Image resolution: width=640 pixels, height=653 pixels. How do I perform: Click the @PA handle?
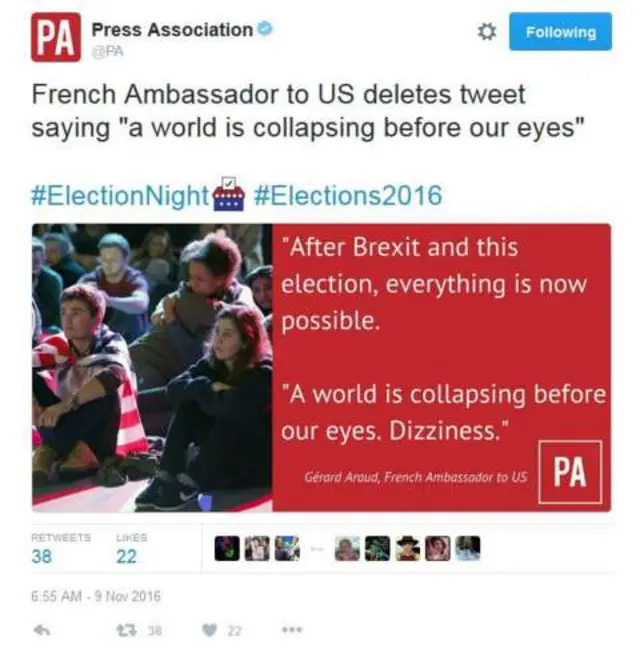pyautogui.click(x=107, y=51)
